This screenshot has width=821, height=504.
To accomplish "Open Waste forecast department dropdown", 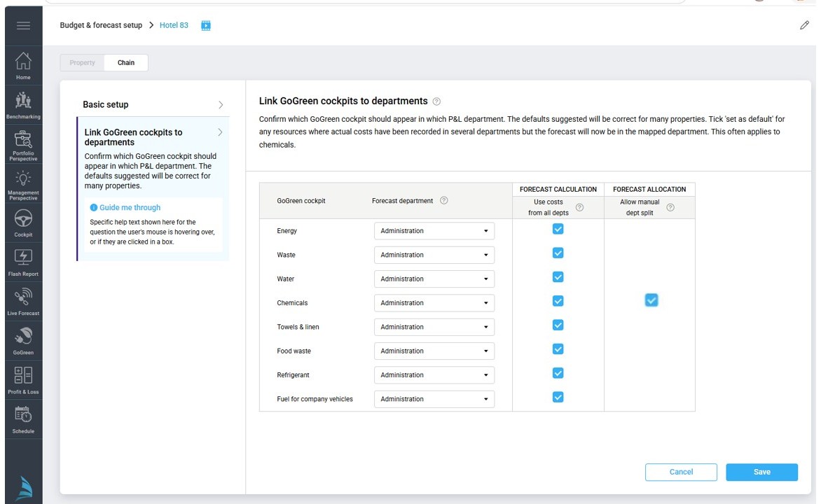I will click(434, 255).
